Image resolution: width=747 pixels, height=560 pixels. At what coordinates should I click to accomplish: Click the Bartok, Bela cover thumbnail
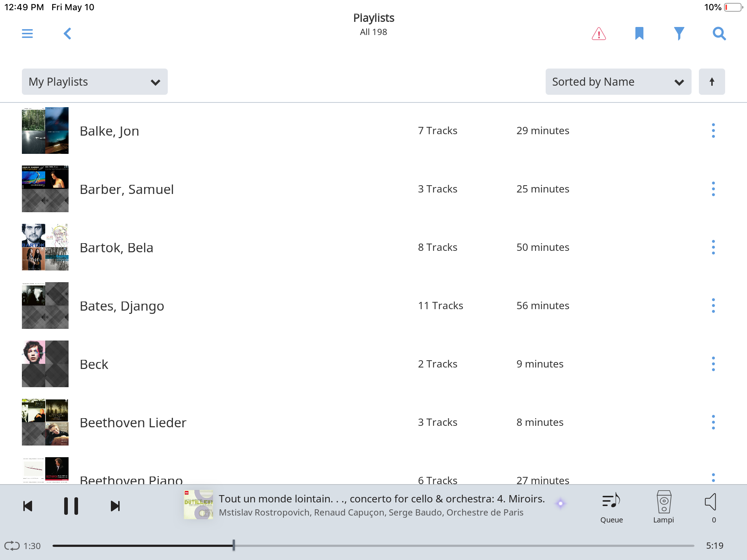[x=45, y=247]
